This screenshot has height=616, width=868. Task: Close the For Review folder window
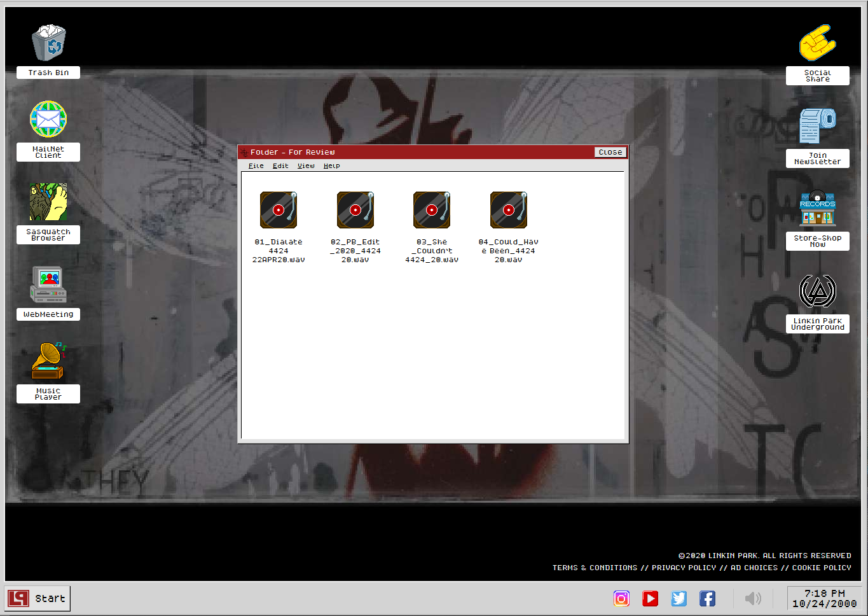(x=610, y=152)
